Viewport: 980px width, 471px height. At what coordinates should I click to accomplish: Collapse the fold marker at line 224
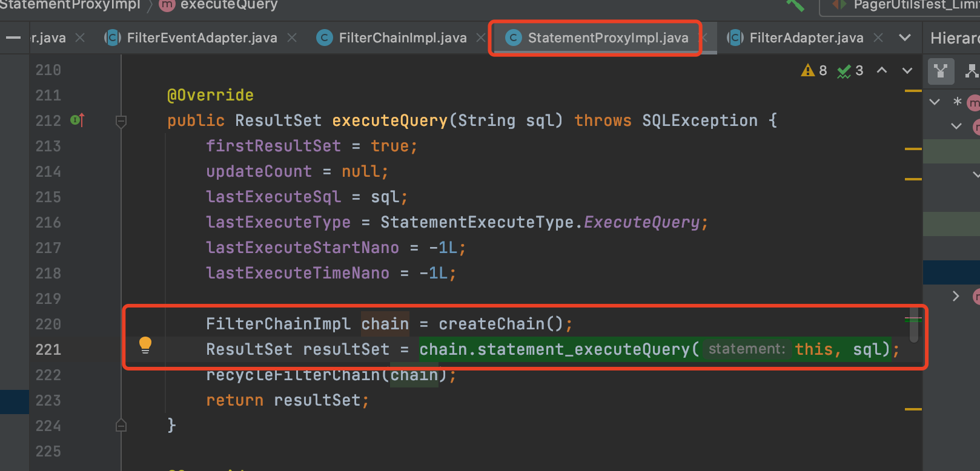tap(121, 426)
